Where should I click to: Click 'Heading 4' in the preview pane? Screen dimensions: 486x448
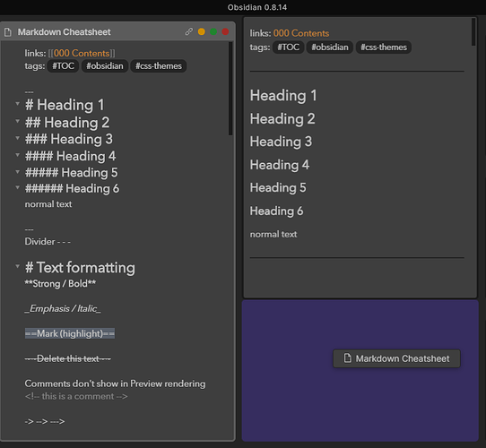[x=280, y=165]
